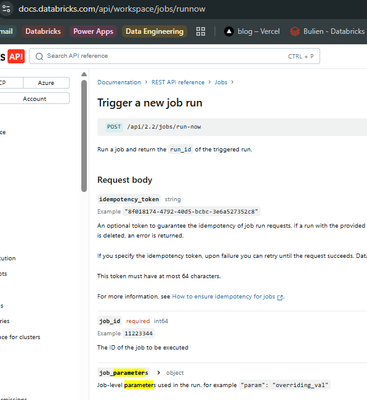
Task: Open the Databricks bookmark folder
Action: pyautogui.click(x=43, y=31)
